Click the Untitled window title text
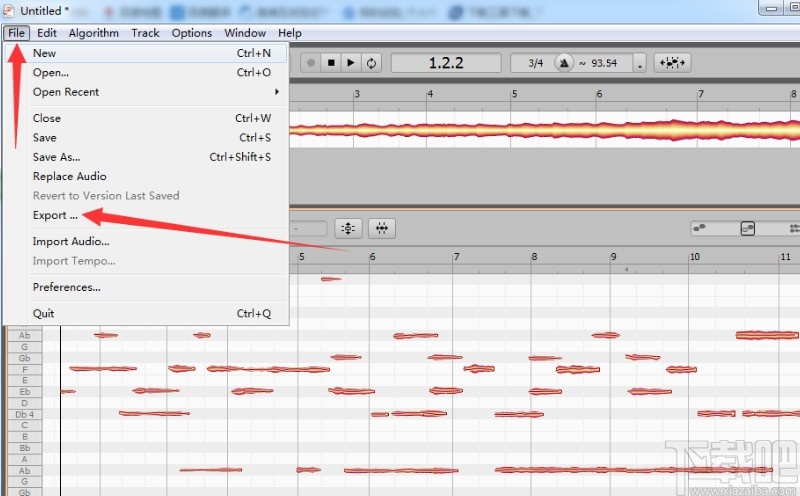This screenshot has height=496, width=800. [44, 10]
